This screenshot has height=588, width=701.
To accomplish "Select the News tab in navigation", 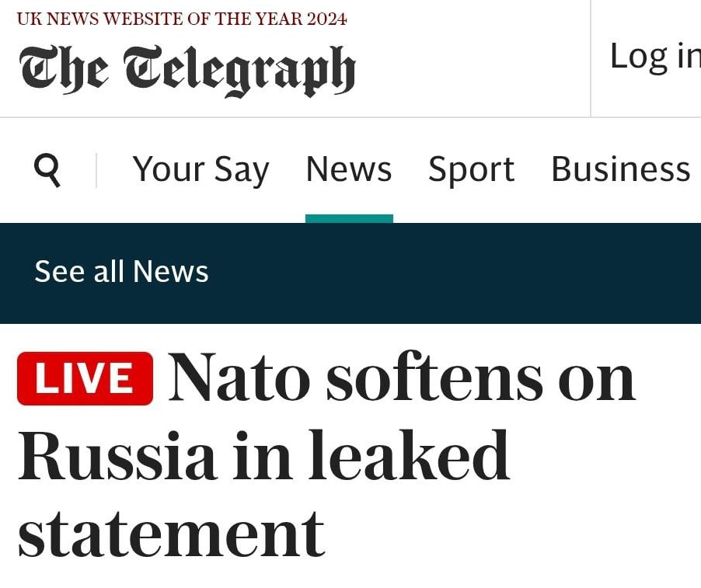I will click(x=349, y=169).
